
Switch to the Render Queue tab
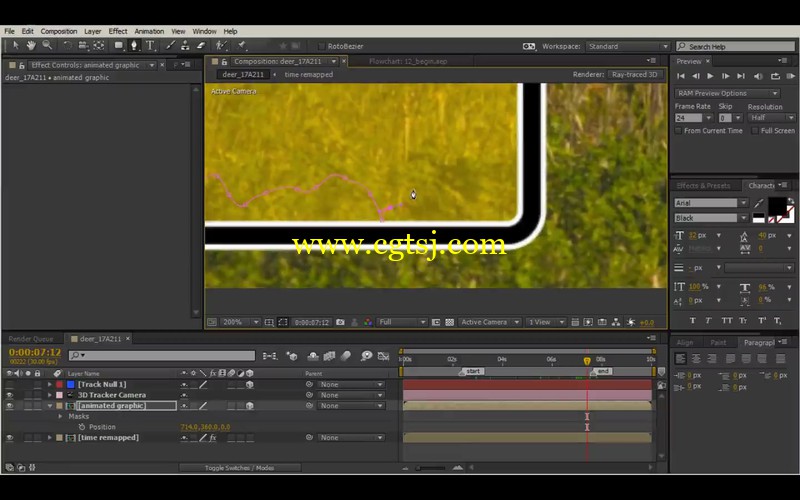pos(31,339)
